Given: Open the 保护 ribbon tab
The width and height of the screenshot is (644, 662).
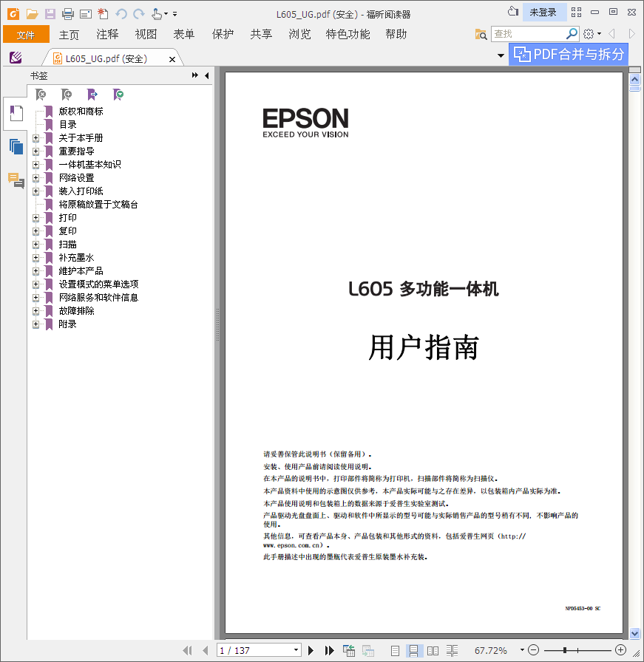Looking at the screenshot, I should click(223, 34).
